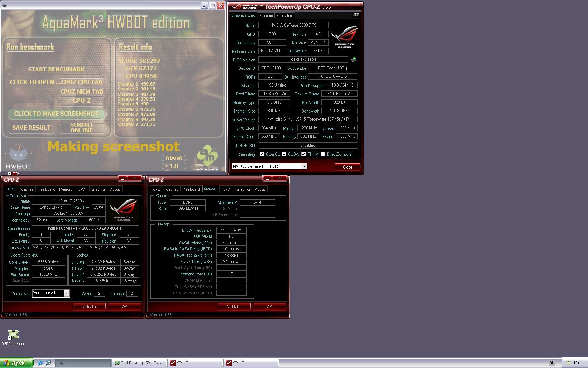
Task: Click CPUZ MEM TAB button in AquaMark
Action: [82, 91]
